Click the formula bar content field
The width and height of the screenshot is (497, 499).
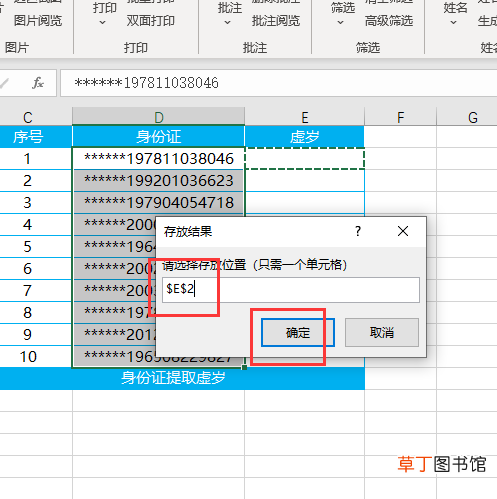(278, 83)
